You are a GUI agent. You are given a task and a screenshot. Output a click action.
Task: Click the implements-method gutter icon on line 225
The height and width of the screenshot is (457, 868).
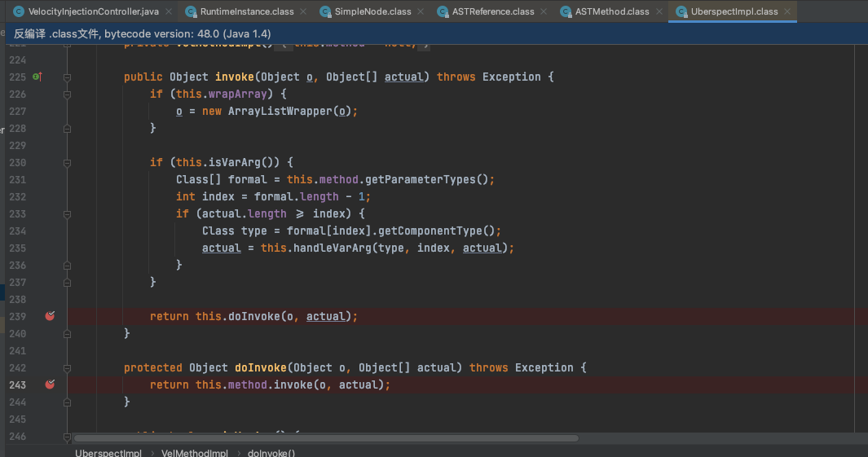[x=37, y=77]
